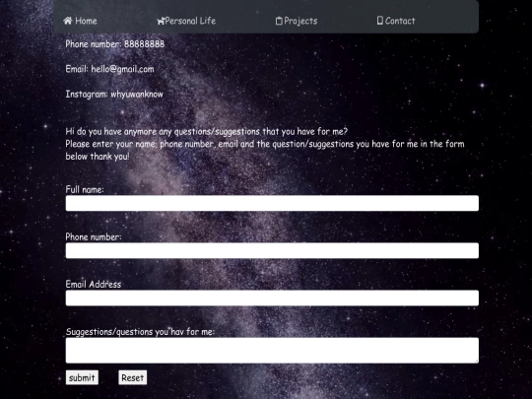Click the submit button
Screen dimensions: 532x399
click(x=82, y=377)
